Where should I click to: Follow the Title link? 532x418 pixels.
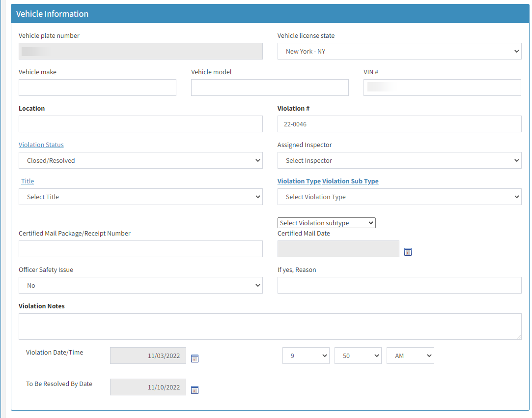pyautogui.click(x=28, y=181)
